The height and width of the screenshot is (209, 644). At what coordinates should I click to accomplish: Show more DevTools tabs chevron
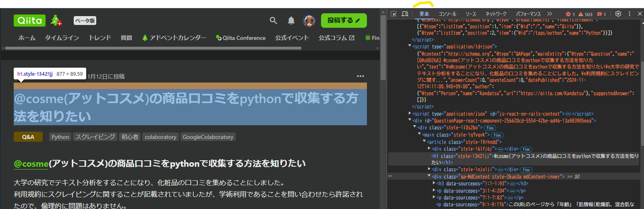pyautogui.click(x=550, y=14)
